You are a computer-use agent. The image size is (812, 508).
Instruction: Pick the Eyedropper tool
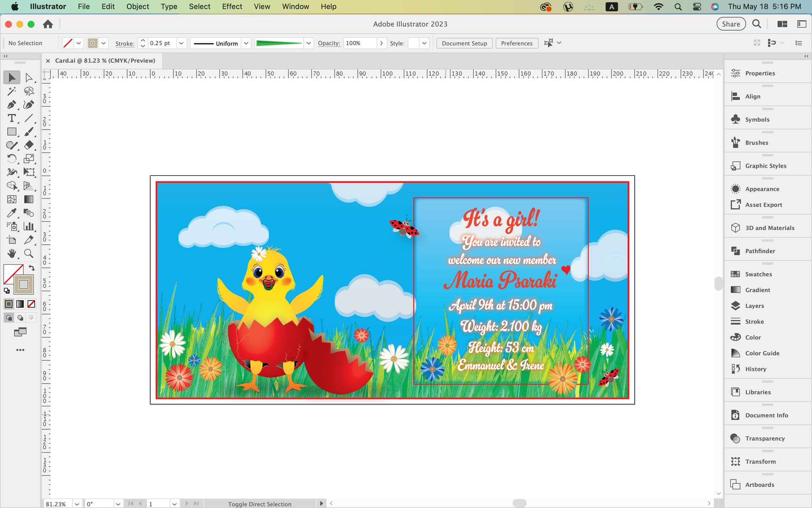tap(11, 213)
